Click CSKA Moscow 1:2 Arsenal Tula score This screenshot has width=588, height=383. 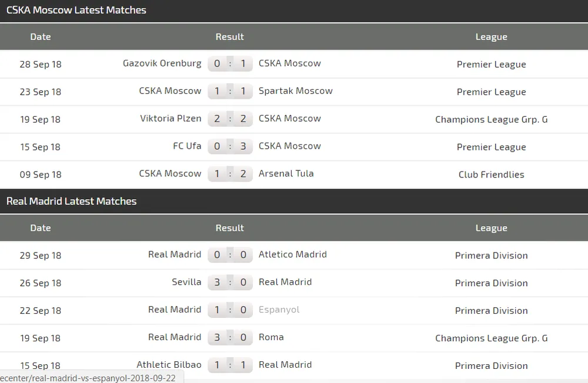230,174
